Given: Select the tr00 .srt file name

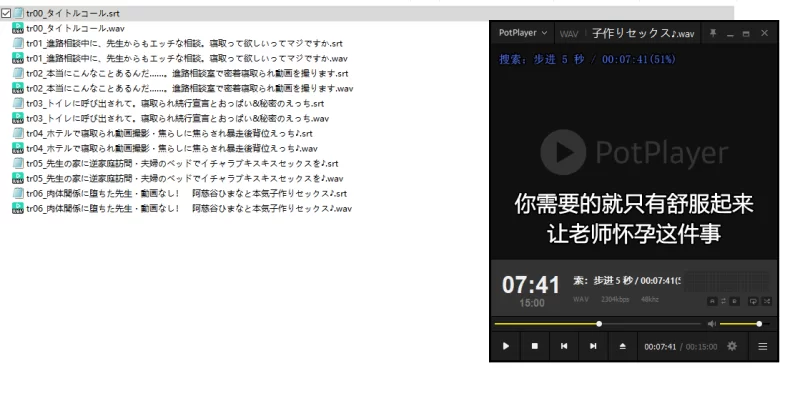Looking at the screenshot, I should [73, 13].
